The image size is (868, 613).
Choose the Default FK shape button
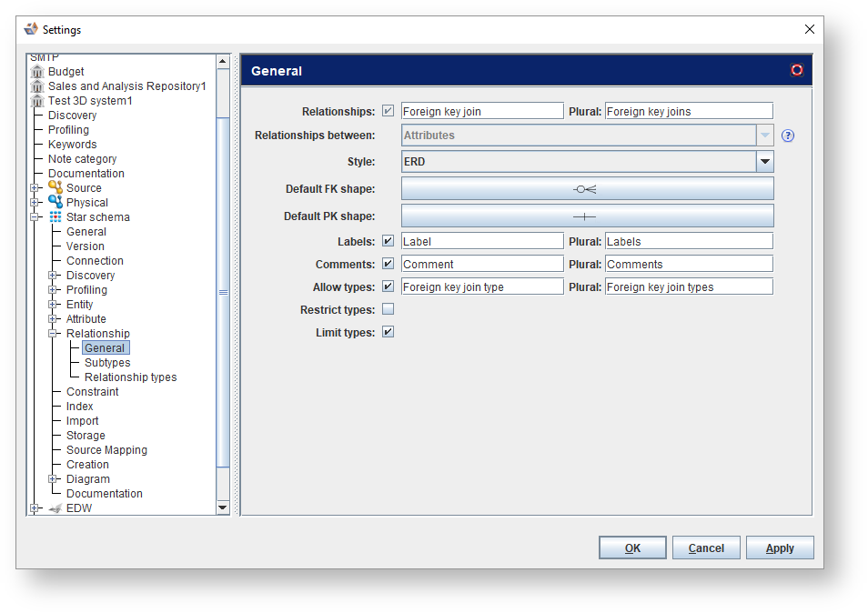pyautogui.click(x=588, y=189)
